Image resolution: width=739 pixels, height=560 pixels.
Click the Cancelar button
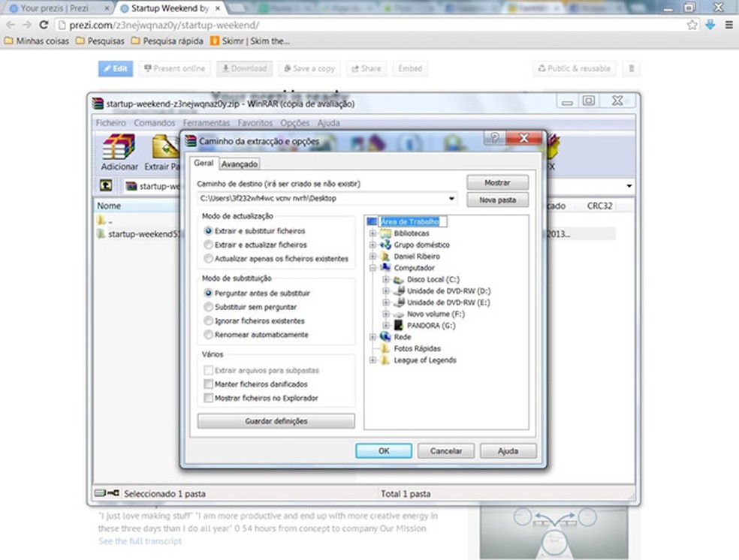click(446, 450)
